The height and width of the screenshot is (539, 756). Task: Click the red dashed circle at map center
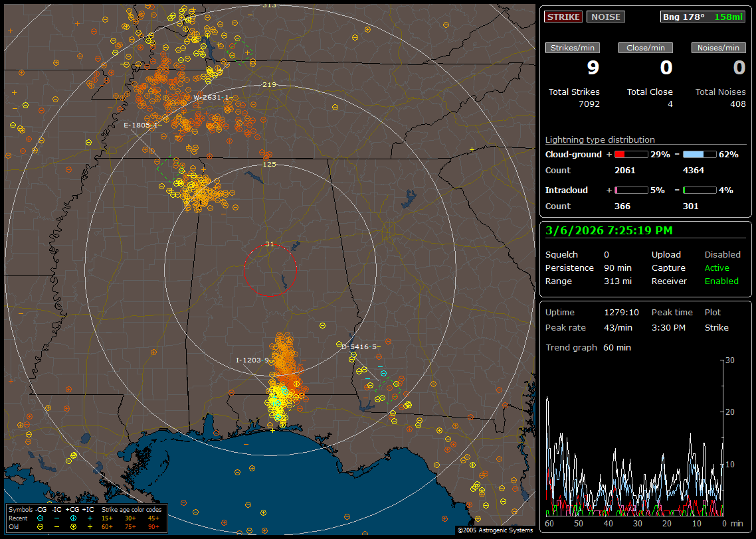tap(270, 270)
